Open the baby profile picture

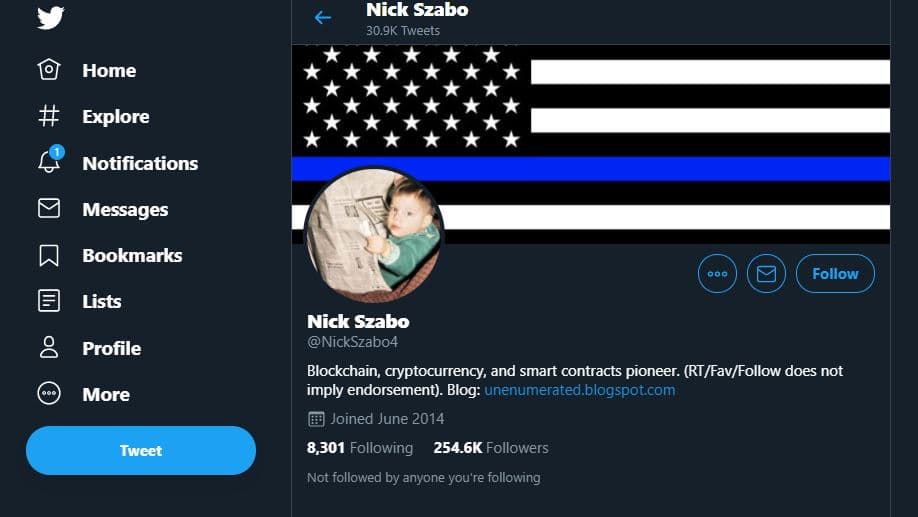tap(374, 235)
